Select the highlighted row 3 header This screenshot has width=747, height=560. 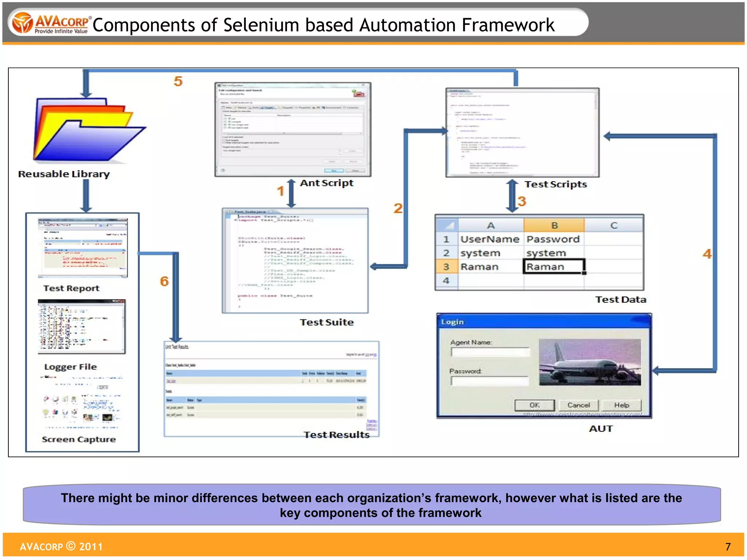(447, 267)
